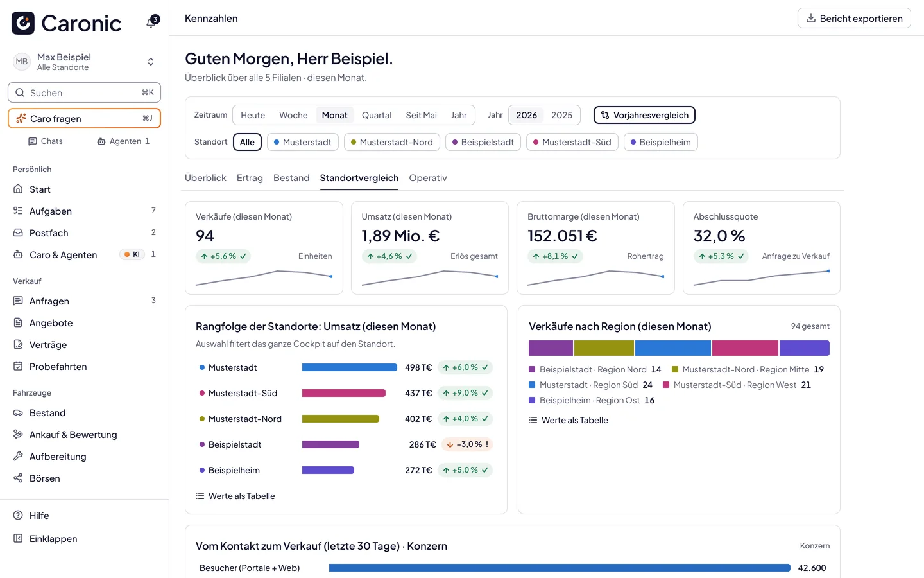
Task: Open Verträge page
Action: [x=84, y=345]
